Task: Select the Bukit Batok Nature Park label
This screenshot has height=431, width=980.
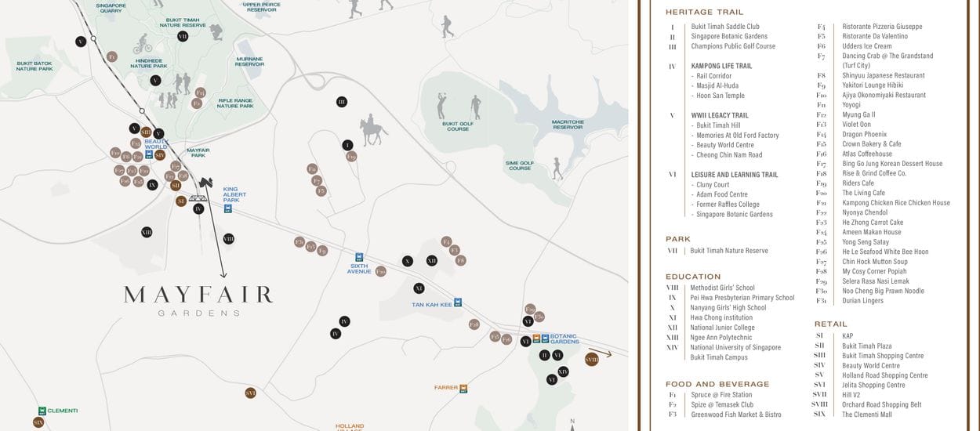Action: pyautogui.click(x=34, y=66)
